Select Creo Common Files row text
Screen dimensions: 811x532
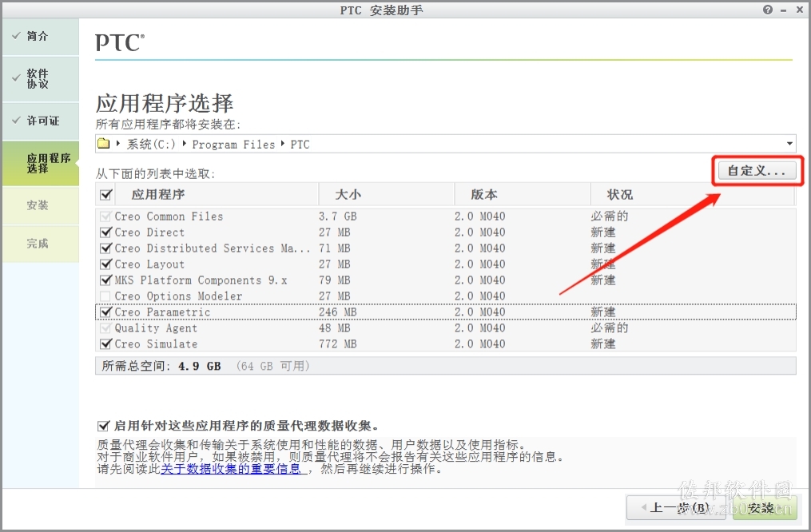coord(169,216)
